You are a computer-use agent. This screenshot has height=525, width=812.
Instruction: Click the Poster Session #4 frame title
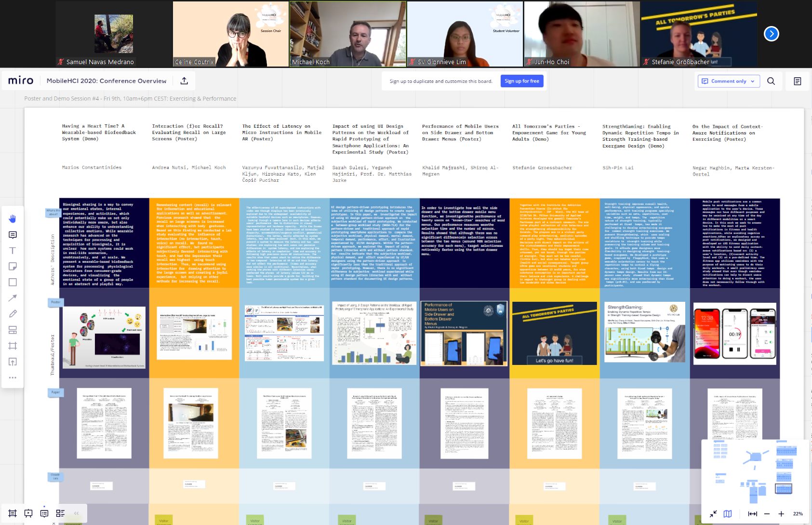pos(130,99)
